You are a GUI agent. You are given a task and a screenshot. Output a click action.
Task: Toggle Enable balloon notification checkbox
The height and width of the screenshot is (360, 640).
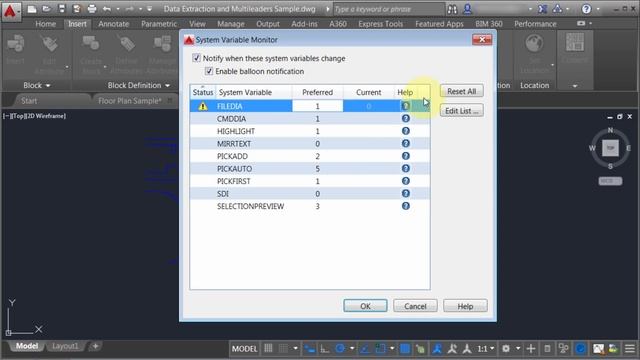(209, 71)
